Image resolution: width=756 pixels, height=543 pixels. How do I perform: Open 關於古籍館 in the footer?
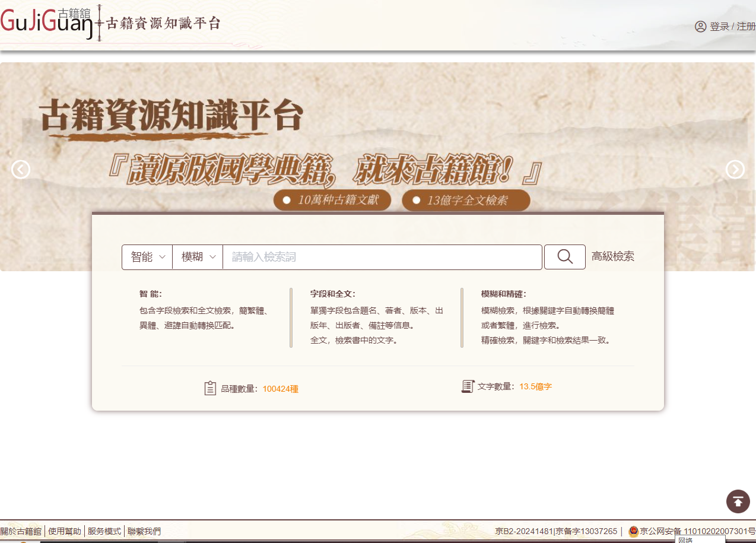click(x=21, y=531)
